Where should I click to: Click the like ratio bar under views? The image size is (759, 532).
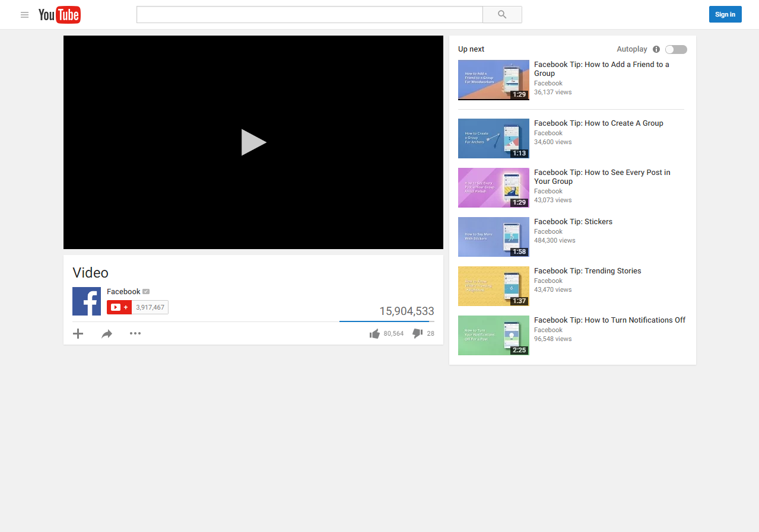(387, 321)
